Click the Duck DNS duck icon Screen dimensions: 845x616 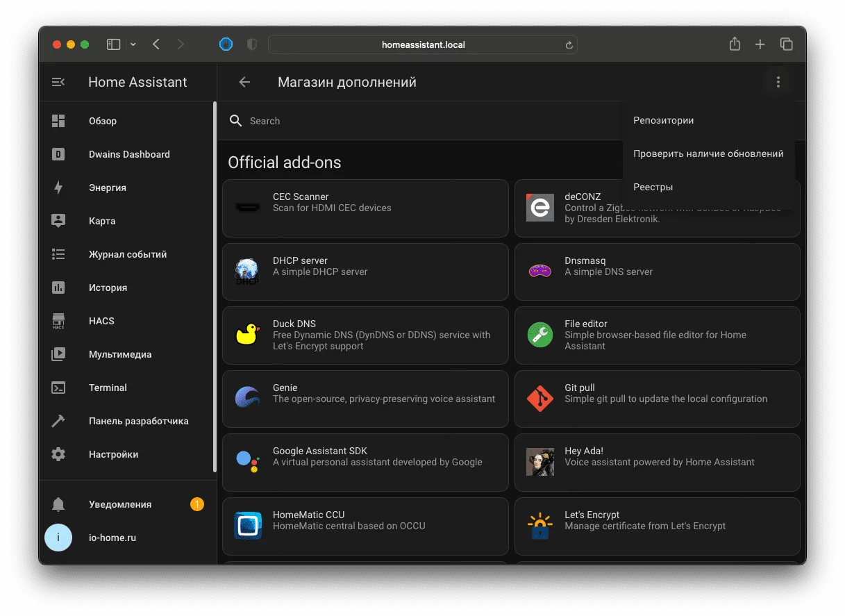[x=248, y=335]
